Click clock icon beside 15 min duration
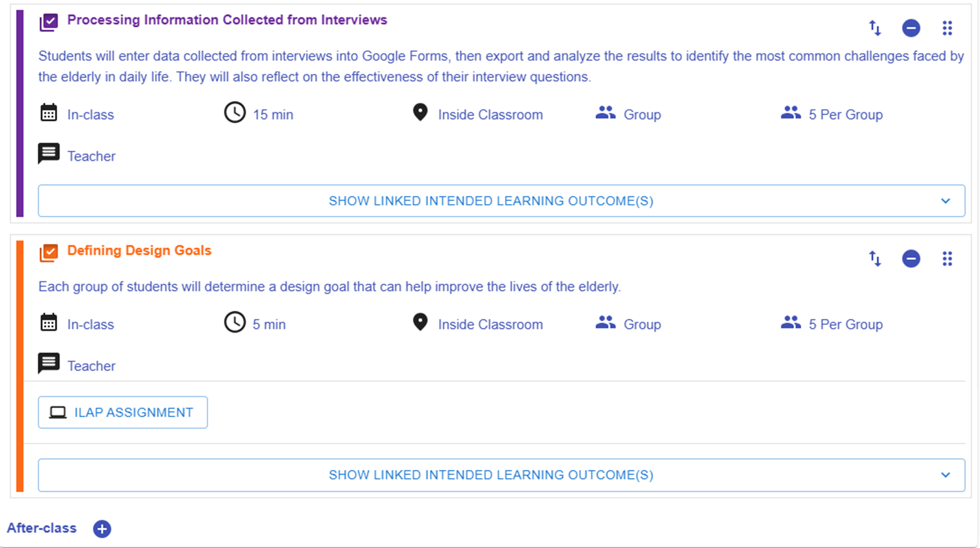This screenshot has height=548, width=980. point(234,113)
